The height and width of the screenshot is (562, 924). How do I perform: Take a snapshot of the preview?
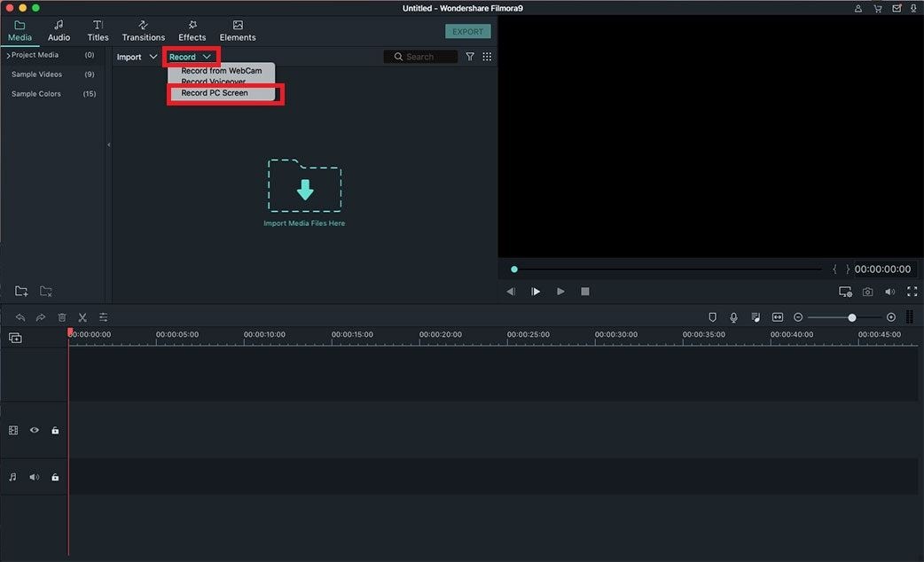click(x=867, y=292)
